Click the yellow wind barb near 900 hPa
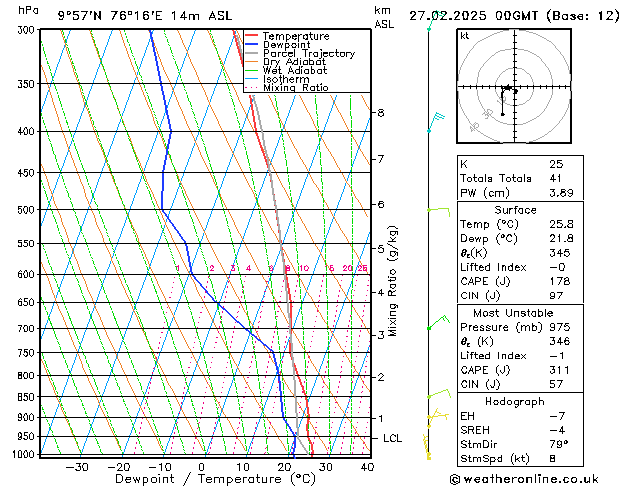Image resolution: width=629 pixels, height=486 pixels. [x=435, y=414]
